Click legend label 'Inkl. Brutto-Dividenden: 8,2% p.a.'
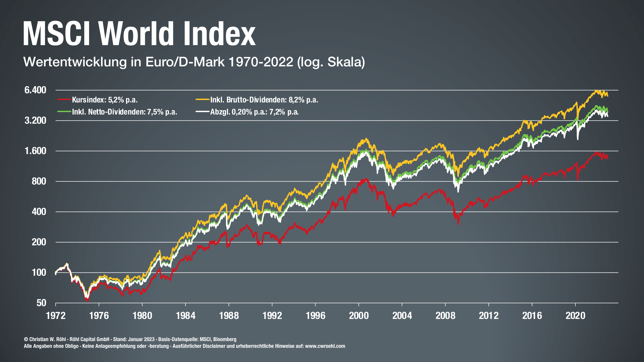 264,100
